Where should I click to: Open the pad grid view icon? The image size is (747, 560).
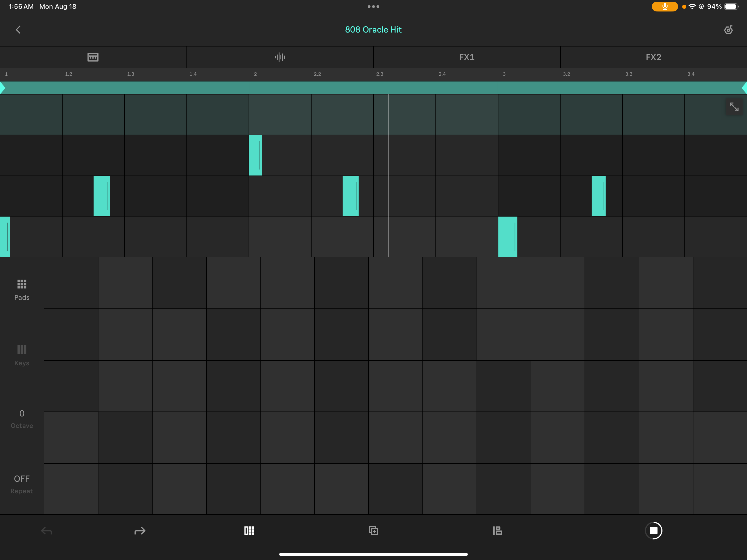249,531
